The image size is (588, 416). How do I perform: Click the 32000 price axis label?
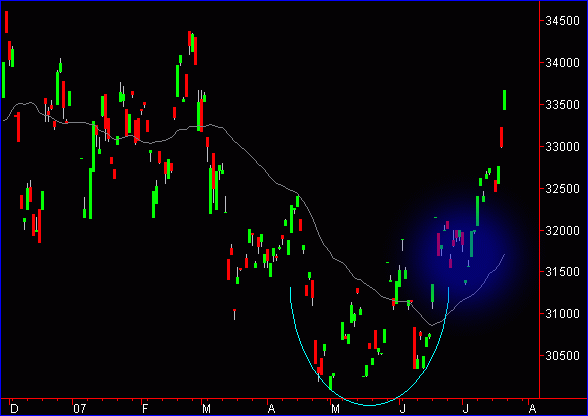click(562, 230)
